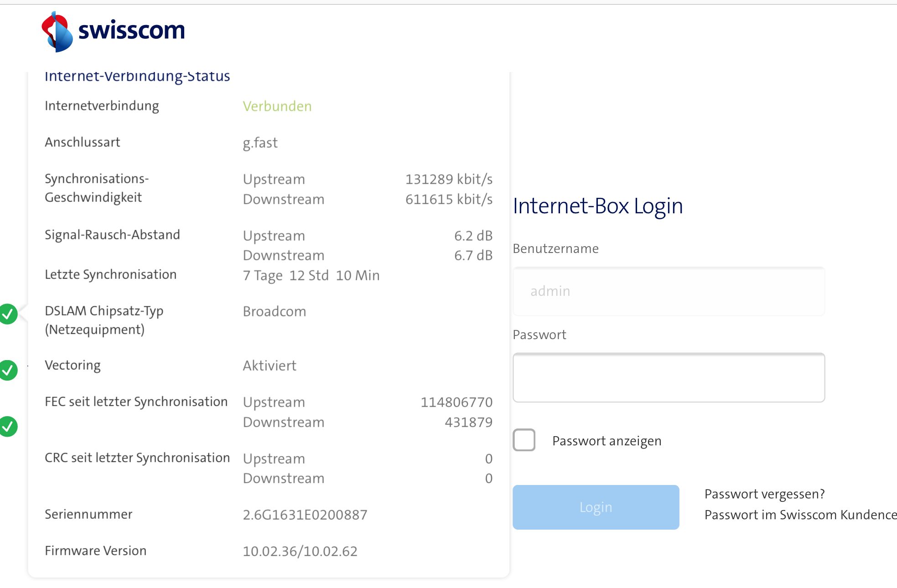Click the Letzte Synchronisation label

point(110,274)
